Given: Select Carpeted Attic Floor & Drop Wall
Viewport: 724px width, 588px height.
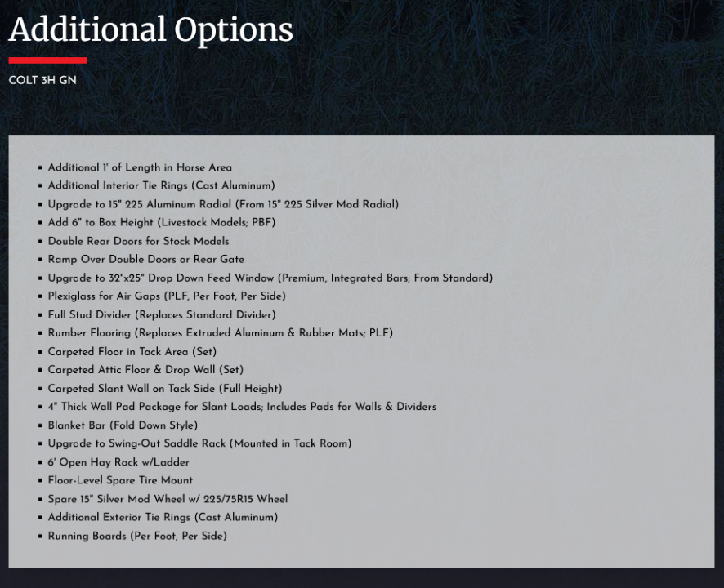Looking at the screenshot, I should click(x=145, y=370).
